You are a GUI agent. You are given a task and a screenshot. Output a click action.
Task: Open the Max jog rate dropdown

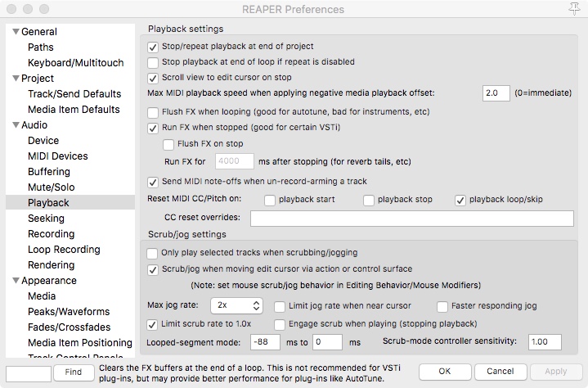click(236, 306)
